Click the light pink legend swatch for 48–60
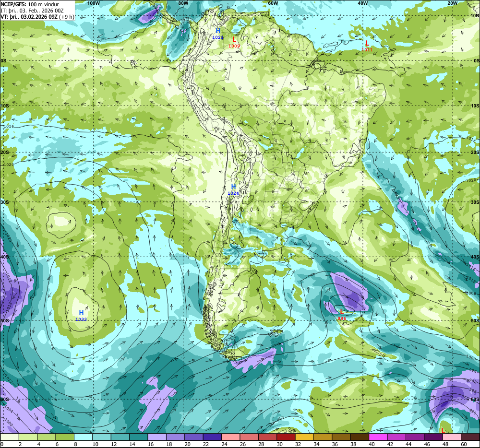480x448 pixels. (x=452, y=437)
